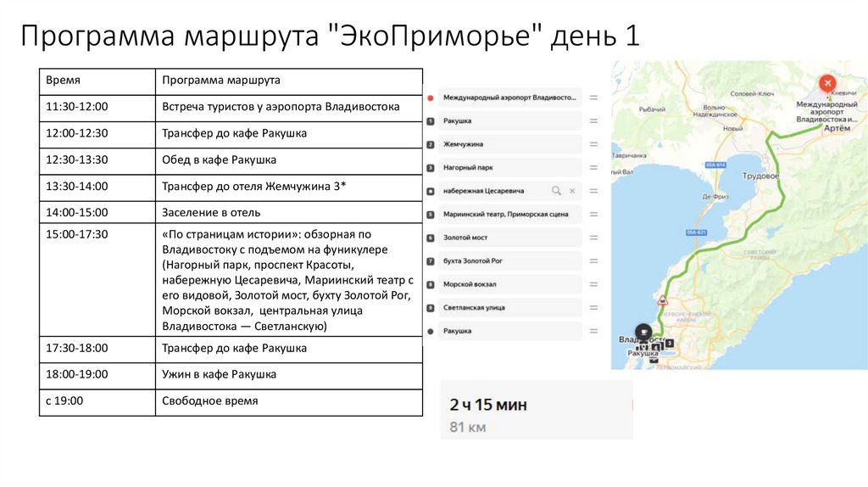Click the 12:30-13:30 time cell
The image size is (868, 487).
(97, 161)
